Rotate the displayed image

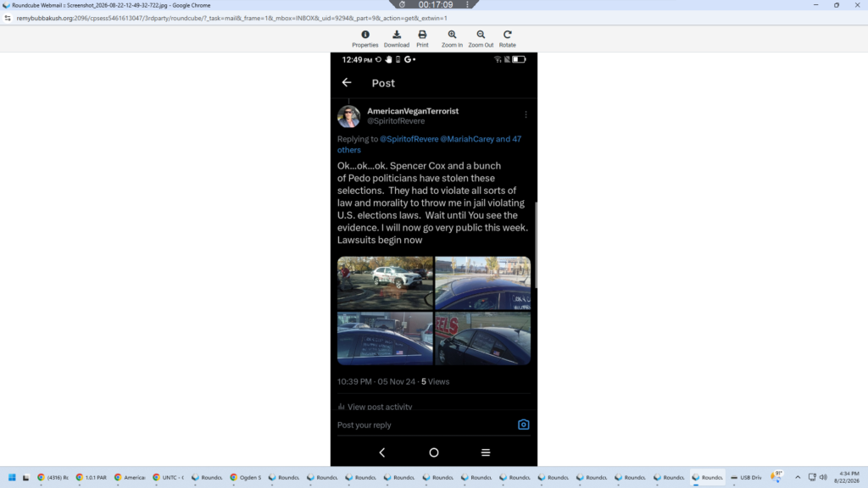(x=507, y=39)
